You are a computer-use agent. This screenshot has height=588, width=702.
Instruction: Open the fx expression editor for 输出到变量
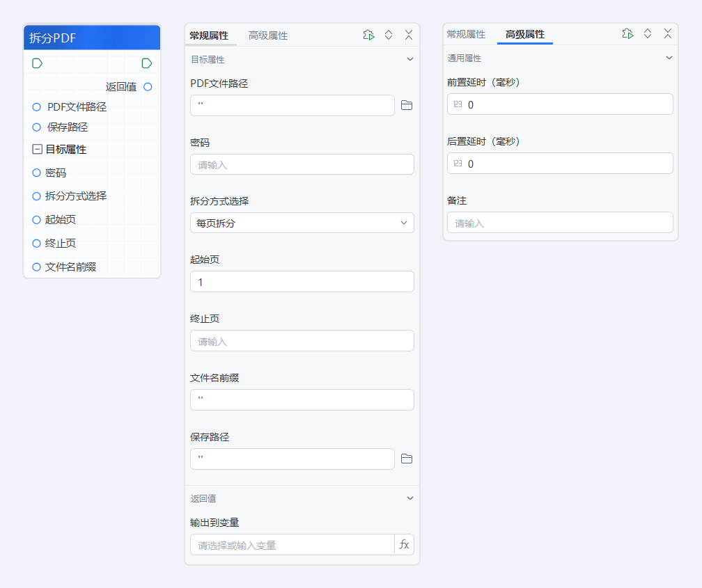pyautogui.click(x=404, y=544)
